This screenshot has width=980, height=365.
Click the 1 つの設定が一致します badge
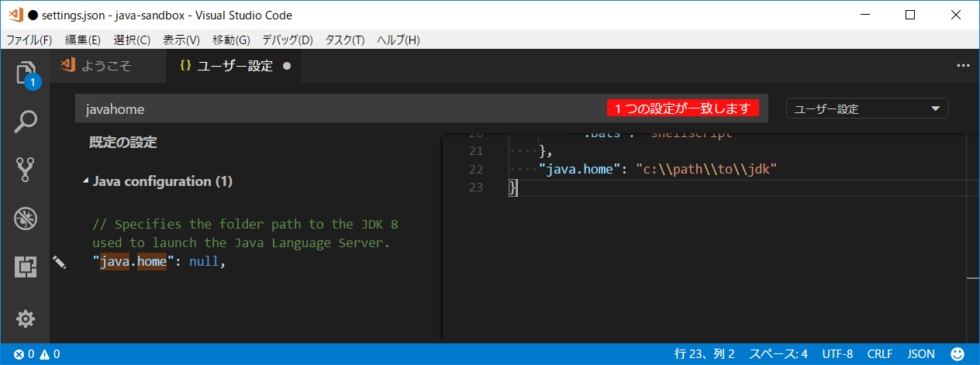click(x=682, y=109)
